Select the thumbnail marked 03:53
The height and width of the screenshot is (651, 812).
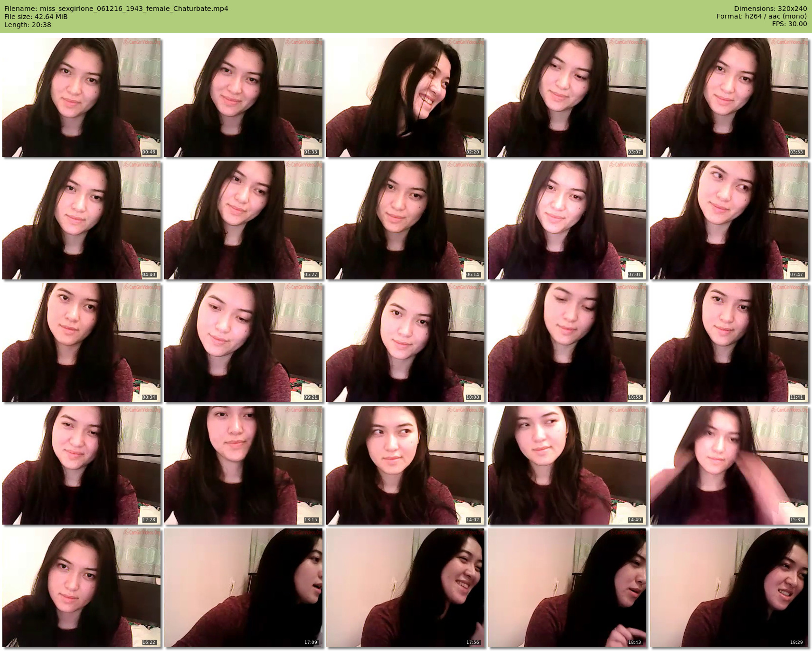coord(729,97)
